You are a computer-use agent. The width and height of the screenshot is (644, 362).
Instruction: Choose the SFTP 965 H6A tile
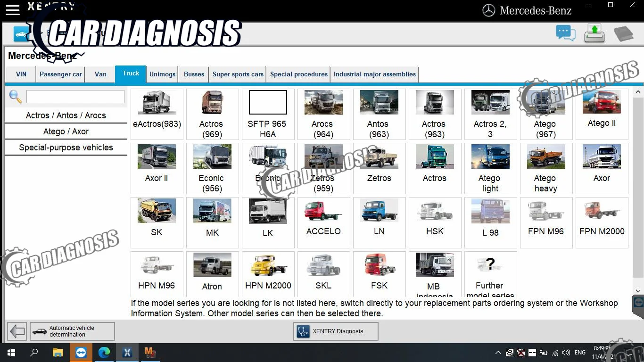tap(268, 115)
